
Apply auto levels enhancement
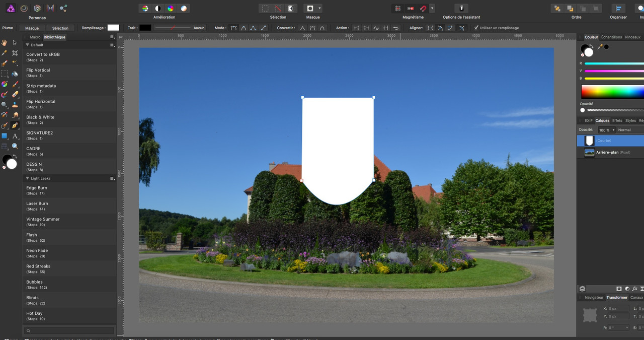tap(145, 8)
